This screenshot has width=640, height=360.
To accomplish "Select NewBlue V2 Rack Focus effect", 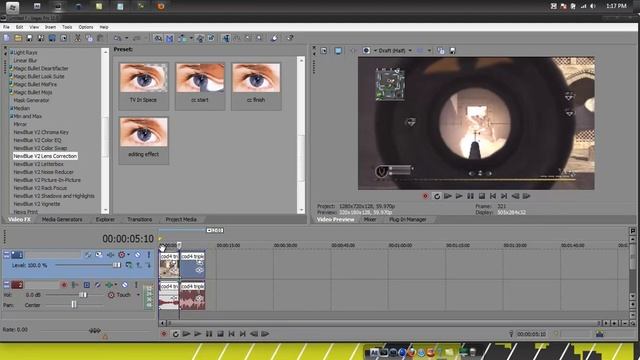I will (x=40, y=188).
